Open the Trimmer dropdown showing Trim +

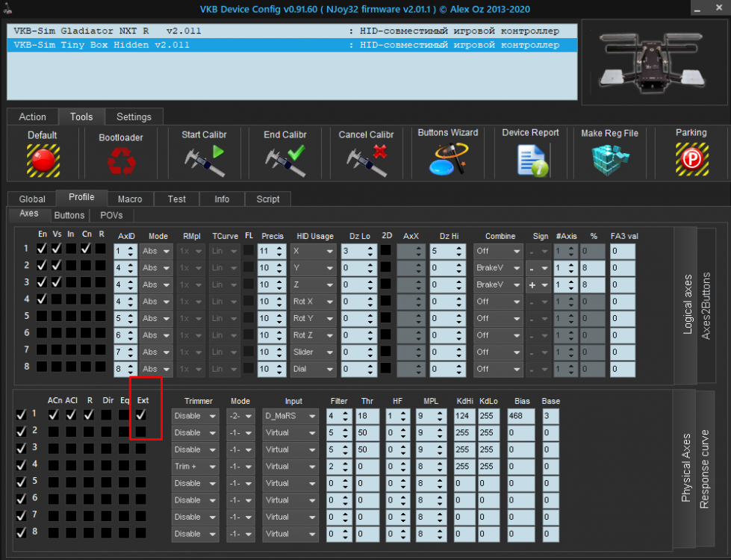click(x=195, y=467)
